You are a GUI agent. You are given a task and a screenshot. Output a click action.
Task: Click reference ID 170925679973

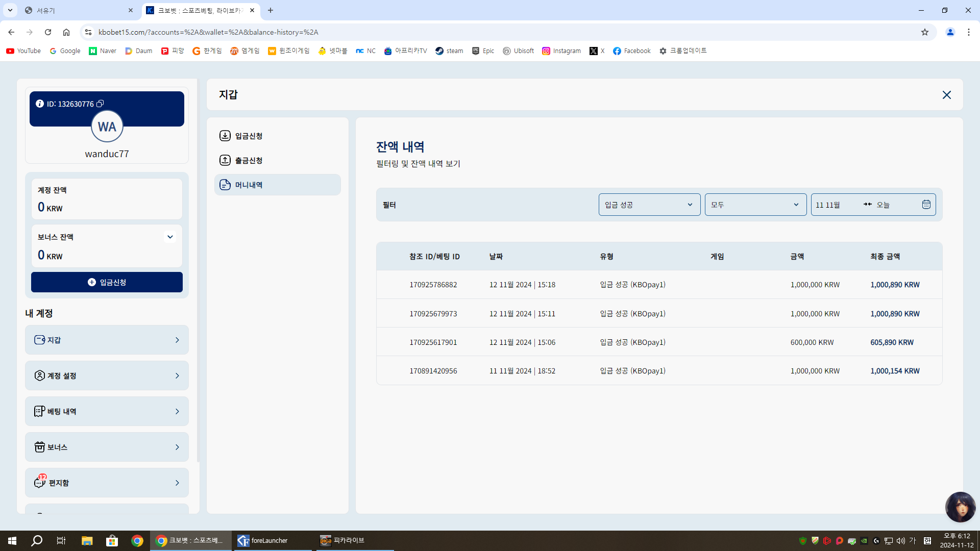point(433,314)
